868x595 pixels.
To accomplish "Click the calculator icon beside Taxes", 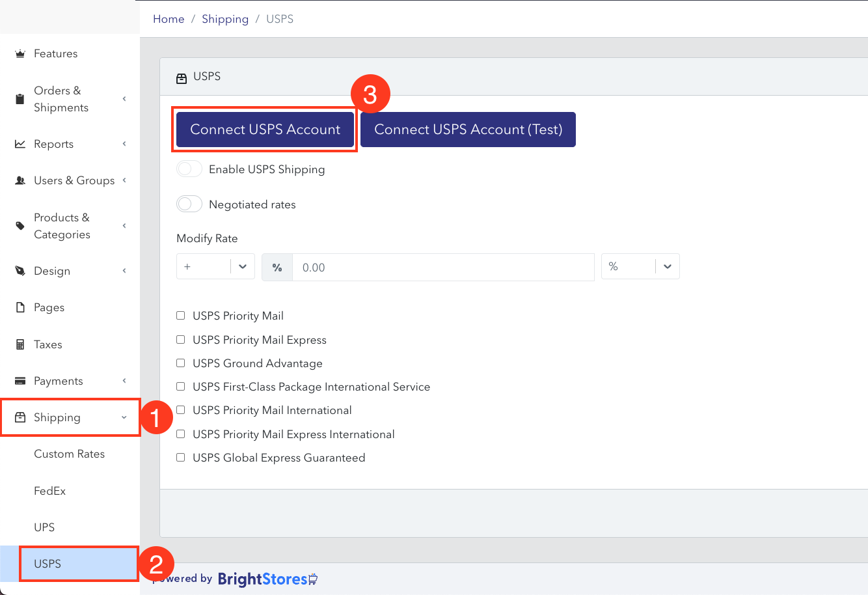I will click(x=20, y=344).
